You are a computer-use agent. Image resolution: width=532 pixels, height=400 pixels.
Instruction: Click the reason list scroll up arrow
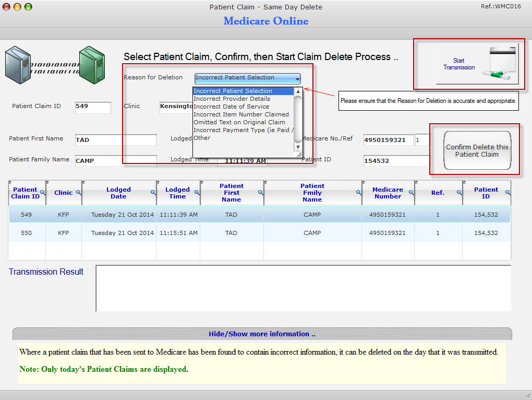tap(298, 91)
